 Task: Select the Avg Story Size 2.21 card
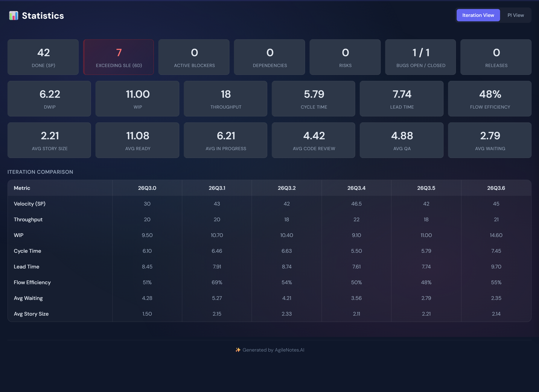tap(49, 140)
